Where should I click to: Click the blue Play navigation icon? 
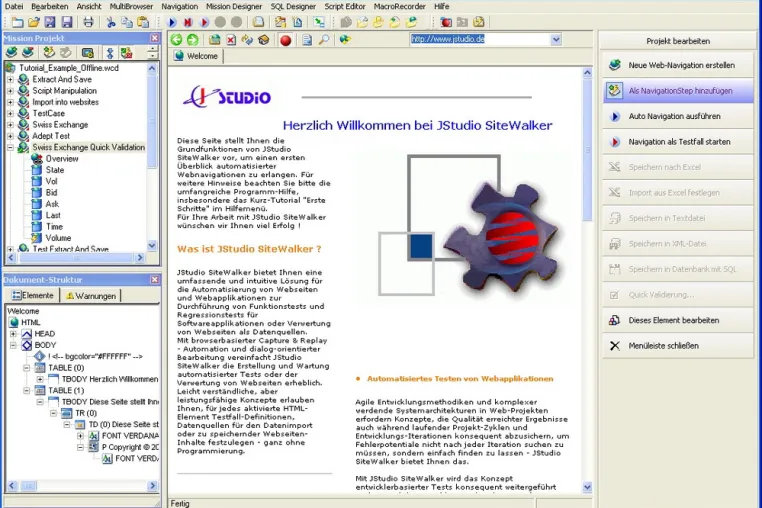(172, 22)
